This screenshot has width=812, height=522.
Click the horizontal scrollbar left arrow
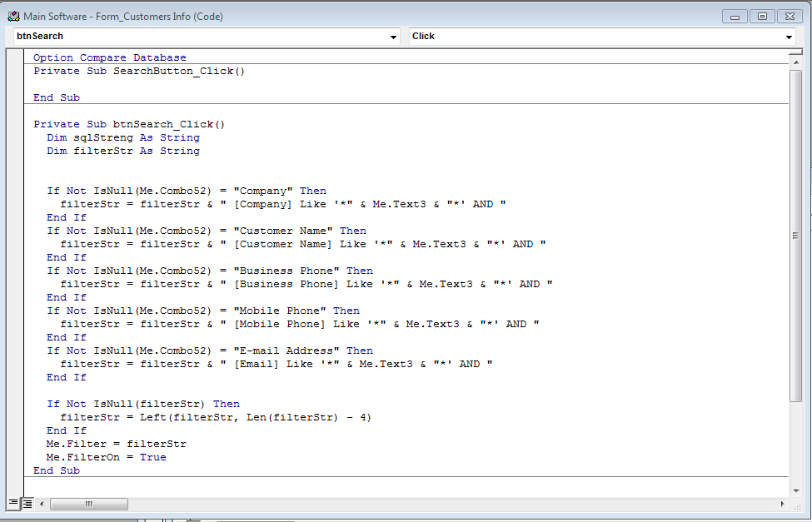coord(42,504)
